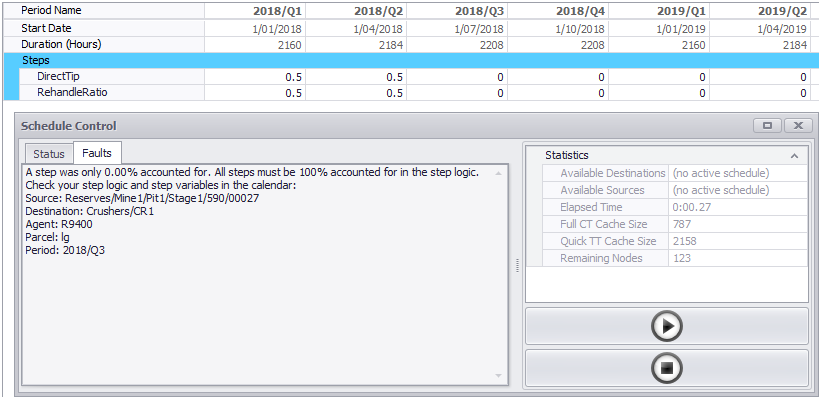Click the Elapsed Time statistic row
Viewport: 819px width, 397px height.
click(x=675, y=207)
